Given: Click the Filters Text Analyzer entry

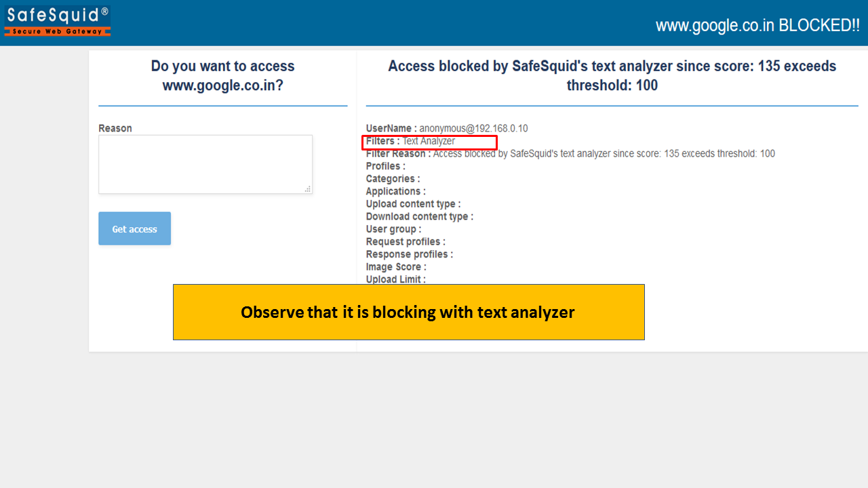Looking at the screenshot, I should pos(410,141).
